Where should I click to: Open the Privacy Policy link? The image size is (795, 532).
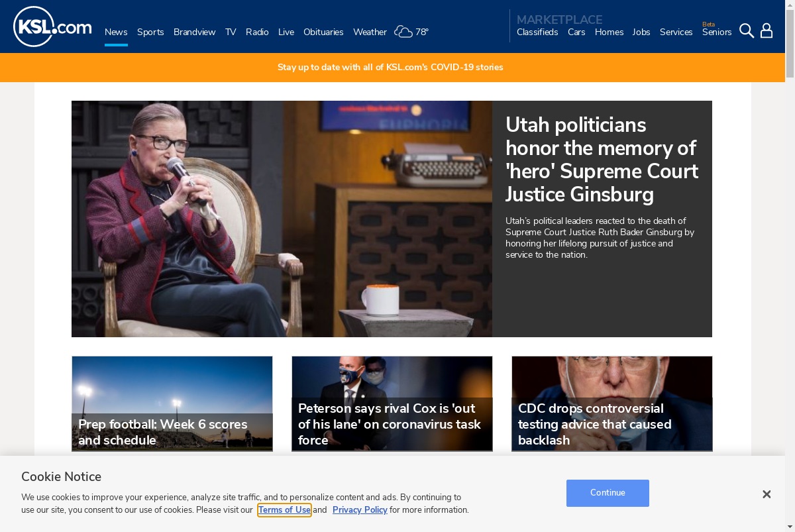pyautogui.click(x=360, y=509)
